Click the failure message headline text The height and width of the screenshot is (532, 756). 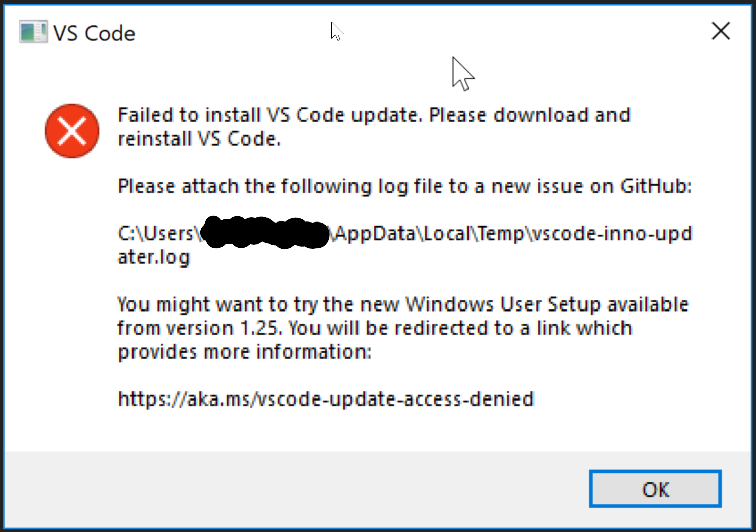tap(373, 126)
